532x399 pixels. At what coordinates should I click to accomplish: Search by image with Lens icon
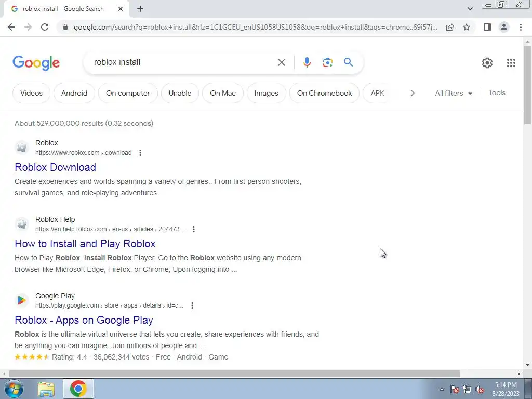coord(327,62)
